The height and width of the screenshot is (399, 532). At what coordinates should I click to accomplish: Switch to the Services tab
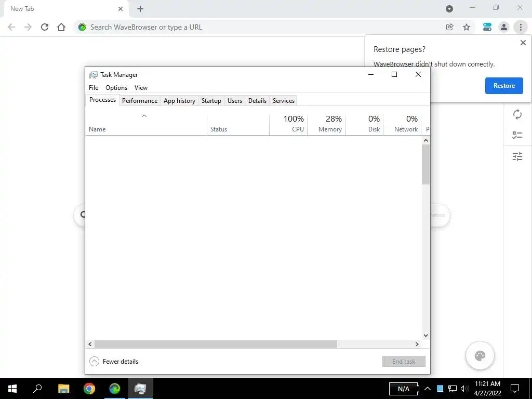284,101
